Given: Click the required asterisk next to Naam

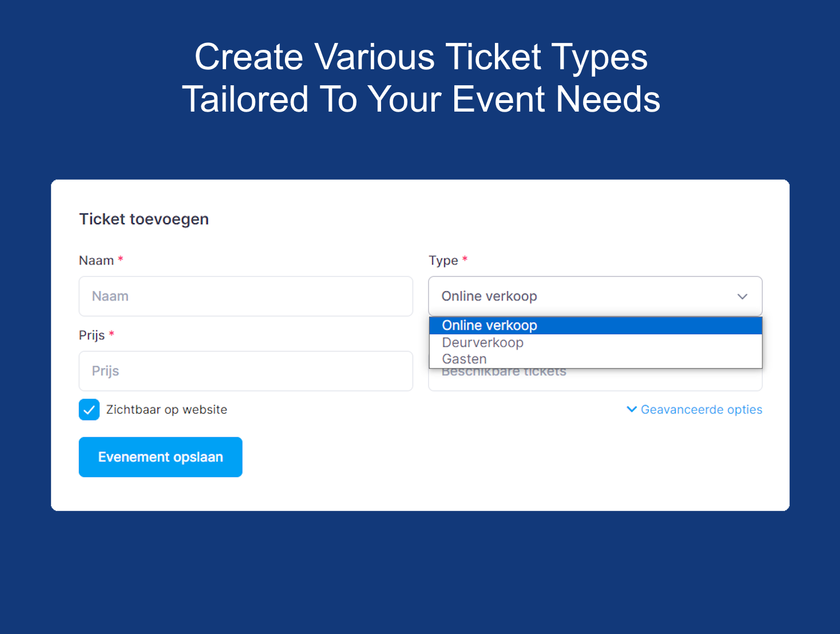Looking at the screenshot, I should pos(121,259).
